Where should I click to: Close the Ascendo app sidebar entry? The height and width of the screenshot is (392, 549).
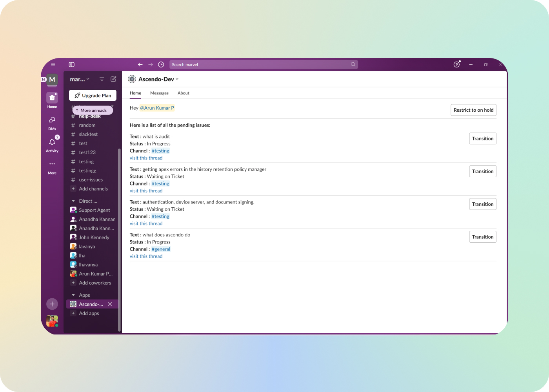click(x=110, y=304)
